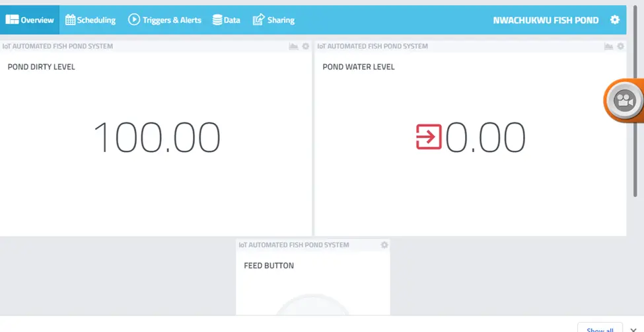Screen dimensions: 644x332
Task: Click the red input arrow icon
Action: click(x=429, y=137)
